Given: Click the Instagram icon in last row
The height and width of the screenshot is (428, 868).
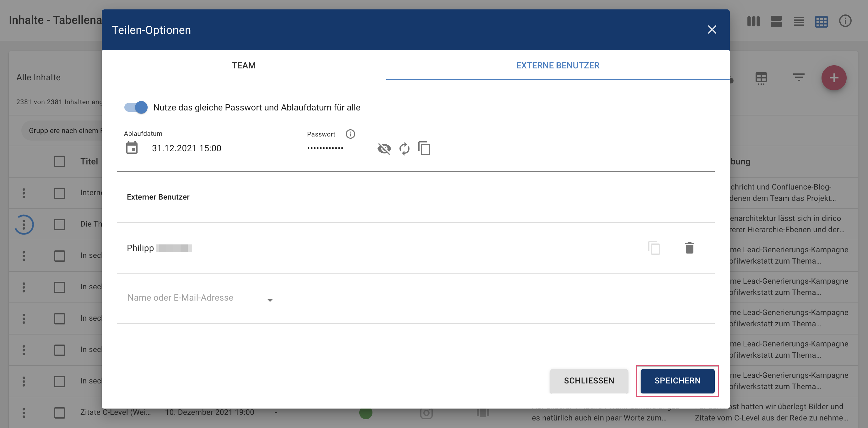Looking at the screenshot, I should (x=426, y=413).
